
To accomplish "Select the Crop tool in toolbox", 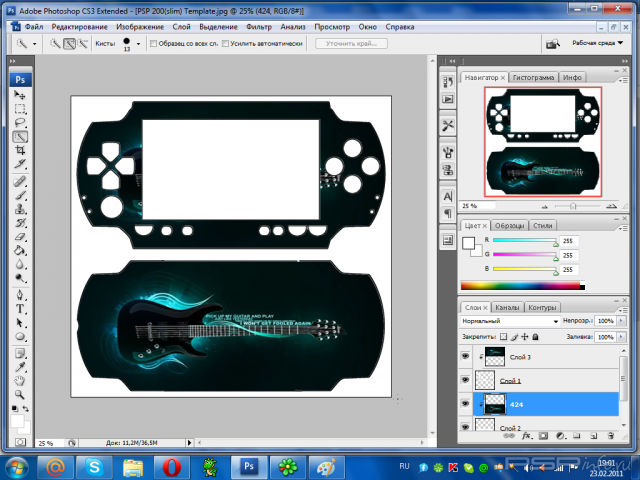I will (x=20, y=150).
